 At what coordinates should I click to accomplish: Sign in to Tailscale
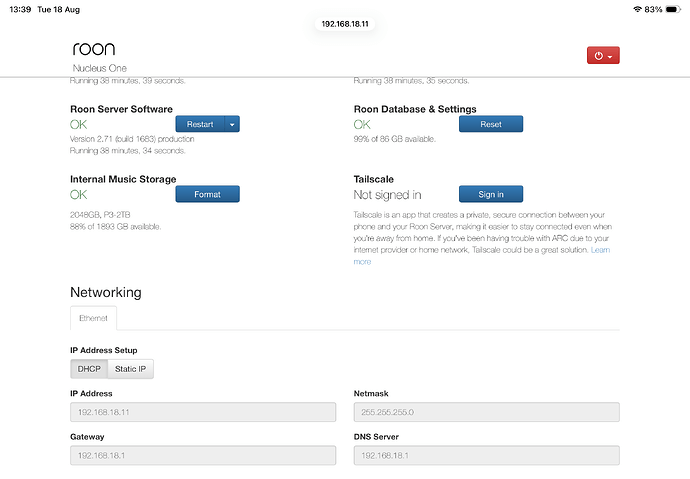tap(491, 194)
